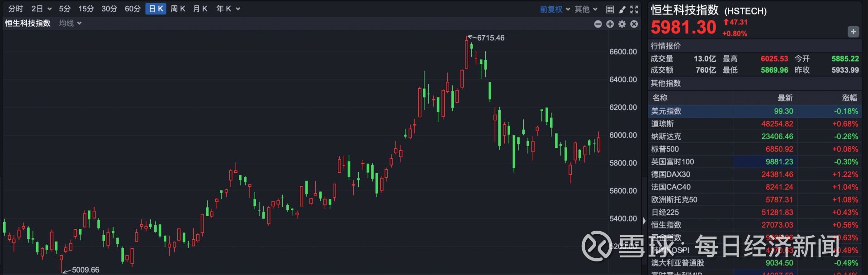Click the 今开 value 5885.22
Image resolution: width=868 pixels, height=275 pixels.
click(845, 59)
